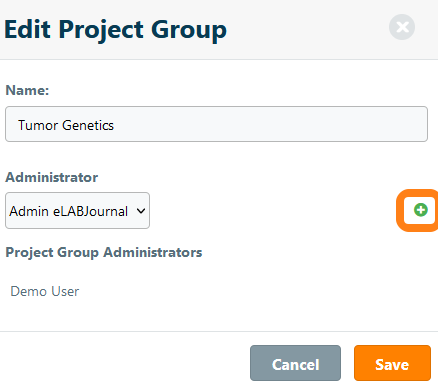Click the Name: field label
The width and height of the screenshot is (438, 390).
(27, 90)
